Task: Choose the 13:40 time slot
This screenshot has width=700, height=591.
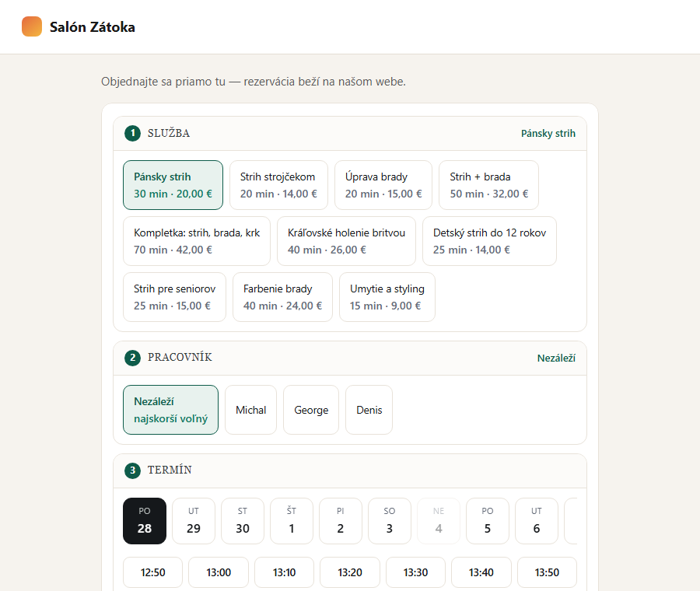Action: pyautogui.click(x=481, y=572)
